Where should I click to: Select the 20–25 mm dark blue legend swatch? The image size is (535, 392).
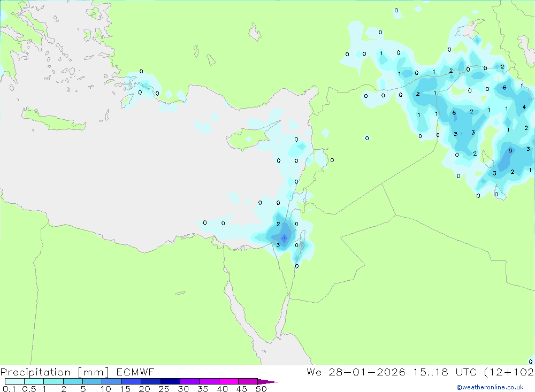click(x=150, y=381)
